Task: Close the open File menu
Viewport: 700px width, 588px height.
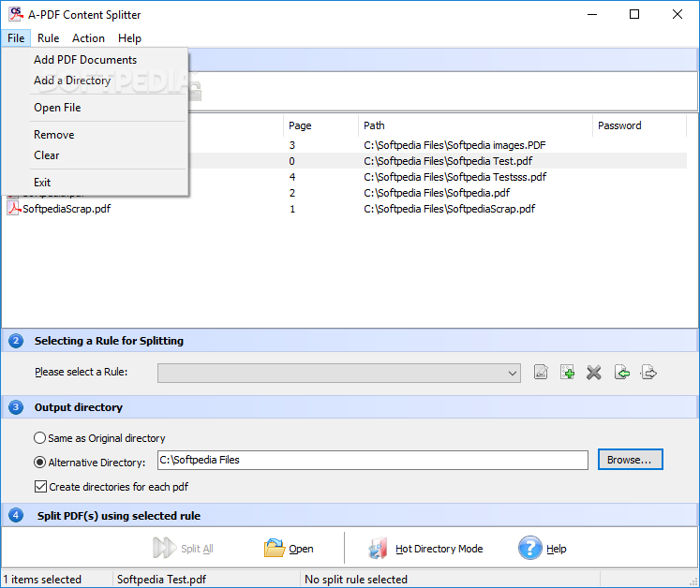Action: pos(16,38)
